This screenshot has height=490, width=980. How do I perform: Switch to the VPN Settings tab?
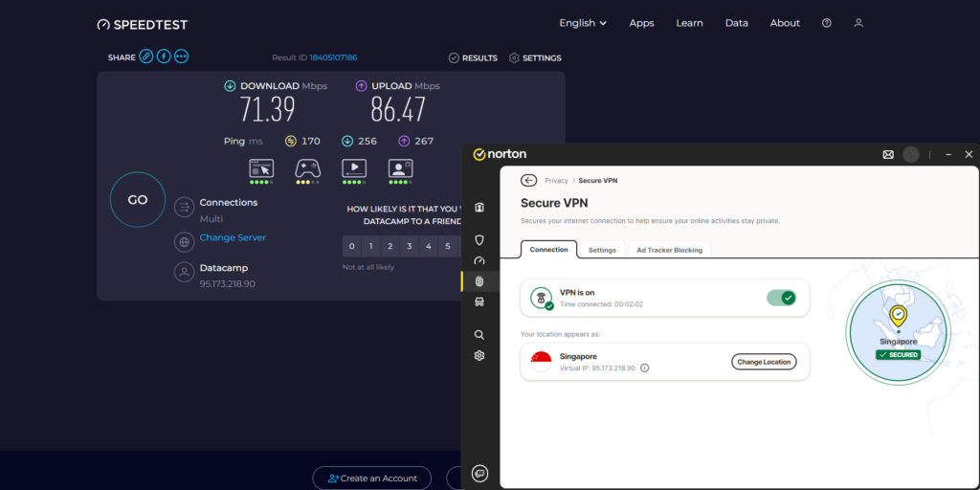coord(603,250)
